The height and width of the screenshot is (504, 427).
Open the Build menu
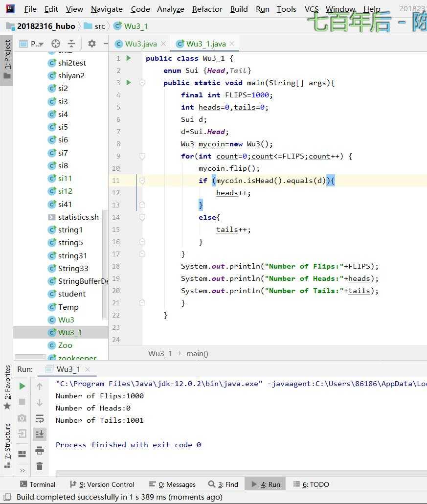pos(239,9)
